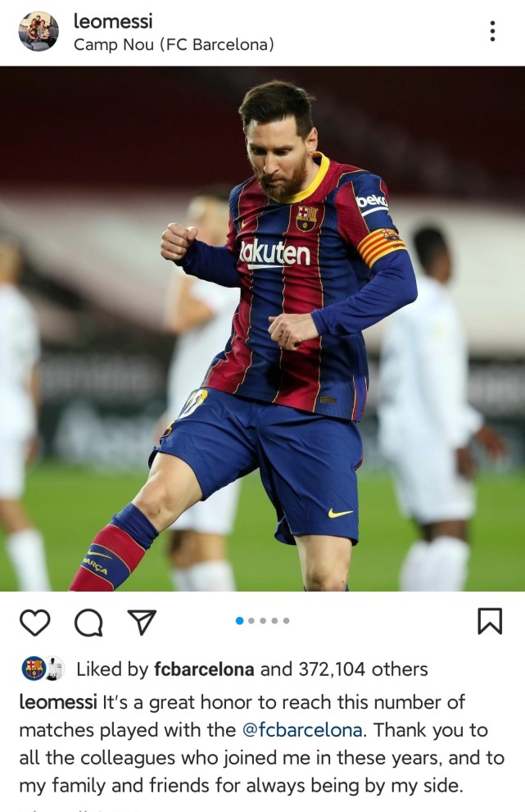Screen dimensions: 525x812
Task: Tap the heart like icon
Action: [x=34, y=622]
